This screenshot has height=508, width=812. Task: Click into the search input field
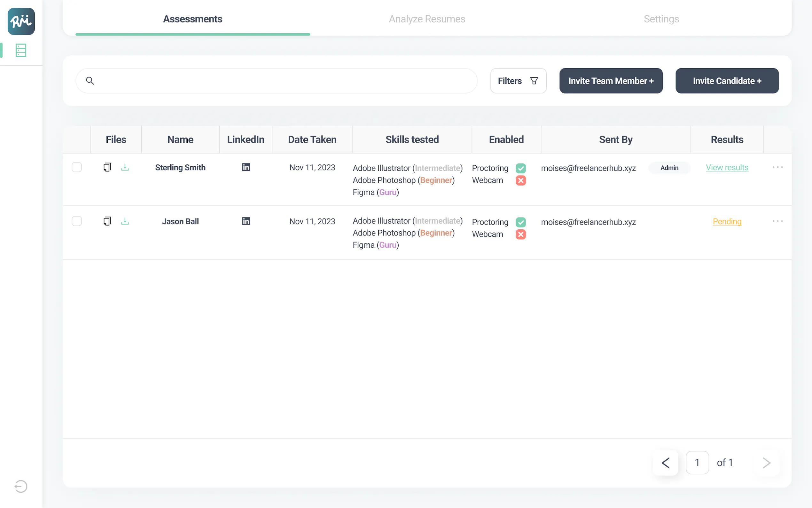coord(282,81)
